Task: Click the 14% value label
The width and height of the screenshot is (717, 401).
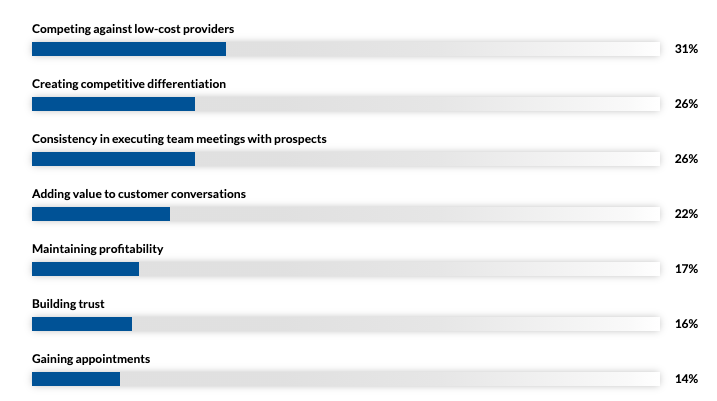Action: pyautogui.click(x=686, y=379)
